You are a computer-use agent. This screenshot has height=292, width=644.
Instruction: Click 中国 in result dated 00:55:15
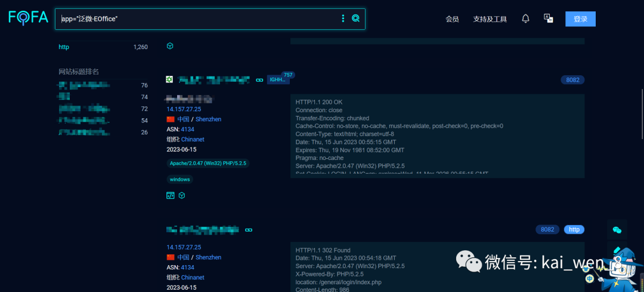pos(183,119)
